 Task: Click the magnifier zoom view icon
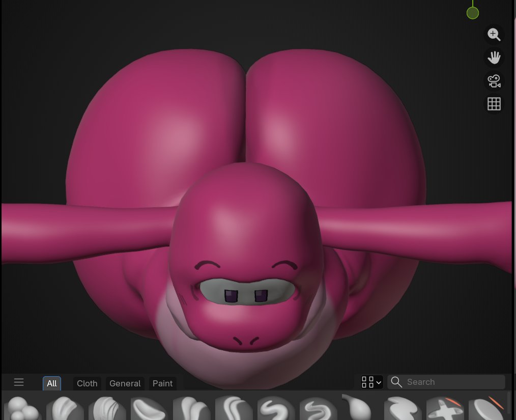coord(494,34)
